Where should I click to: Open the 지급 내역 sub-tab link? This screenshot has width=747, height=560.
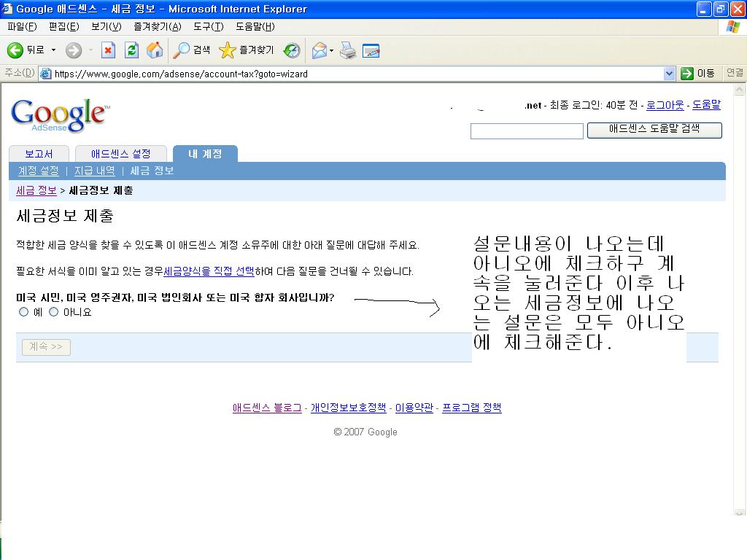(94, 171)
